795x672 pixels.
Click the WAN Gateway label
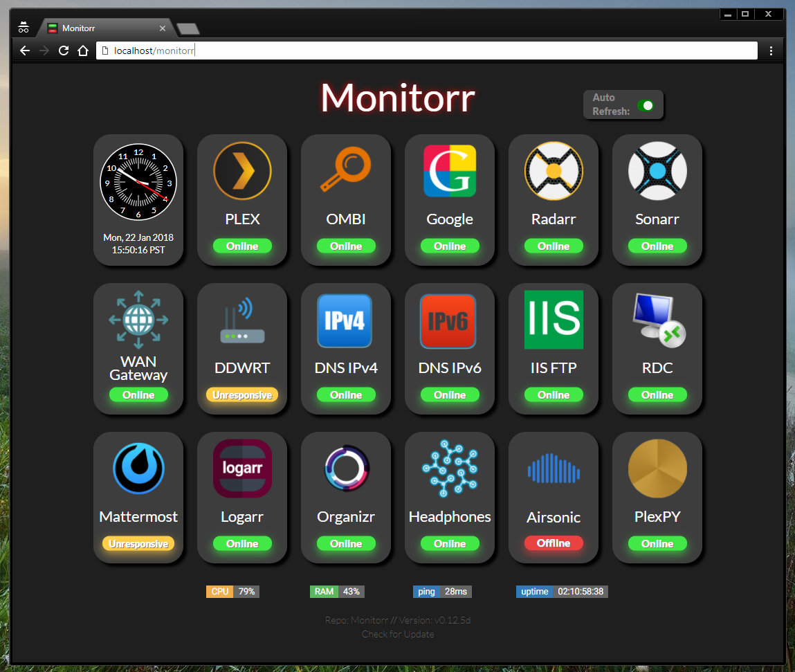pos(138,368)
